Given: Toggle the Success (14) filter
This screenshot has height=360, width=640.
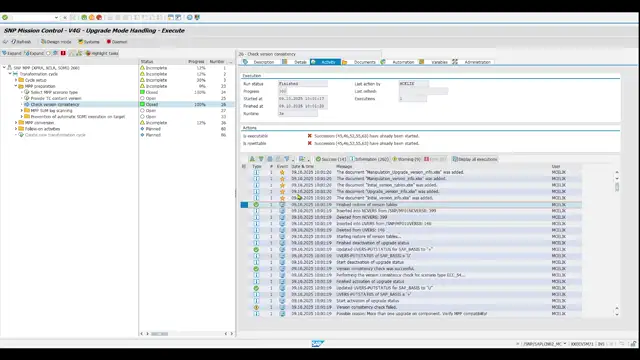Looking at the screenshot, I should [331, 159].
